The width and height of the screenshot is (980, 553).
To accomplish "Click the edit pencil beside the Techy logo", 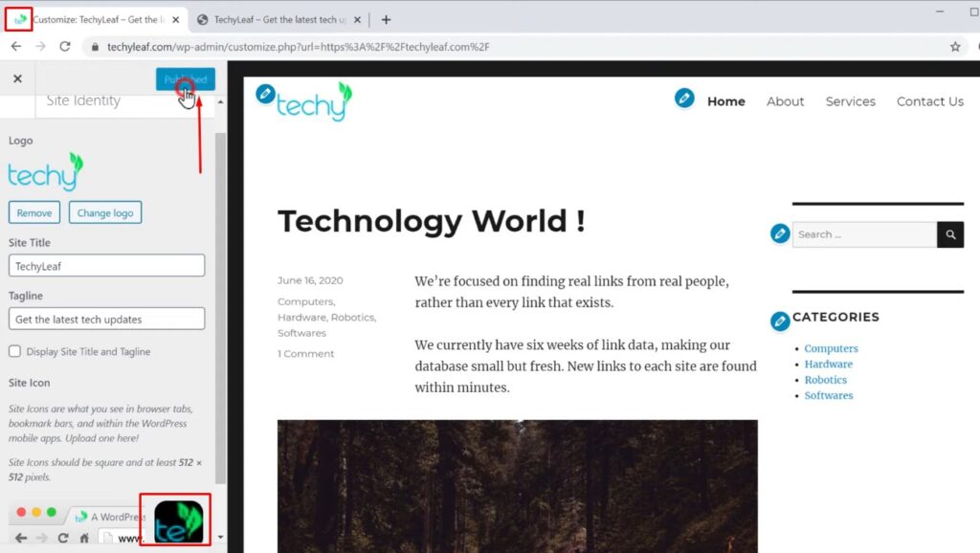I will click(266, 94).
